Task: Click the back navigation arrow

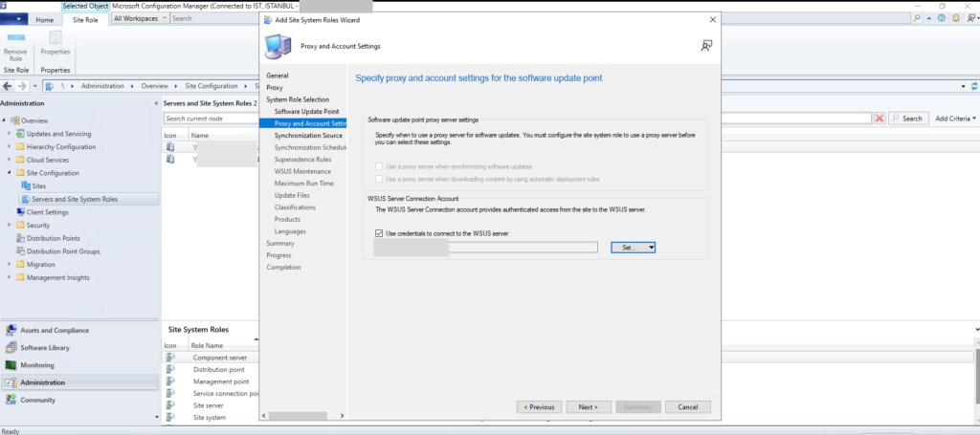Action: coord(9,86)
